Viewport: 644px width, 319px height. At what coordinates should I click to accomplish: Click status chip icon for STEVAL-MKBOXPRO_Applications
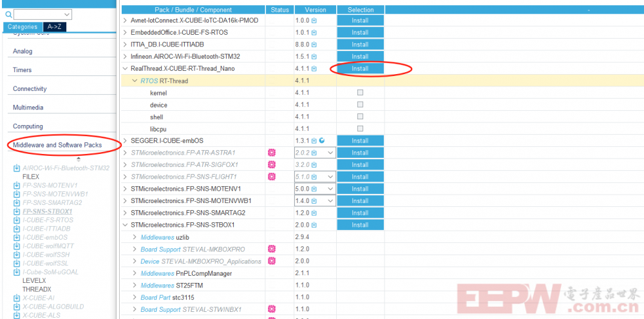(x=272, y=261)
